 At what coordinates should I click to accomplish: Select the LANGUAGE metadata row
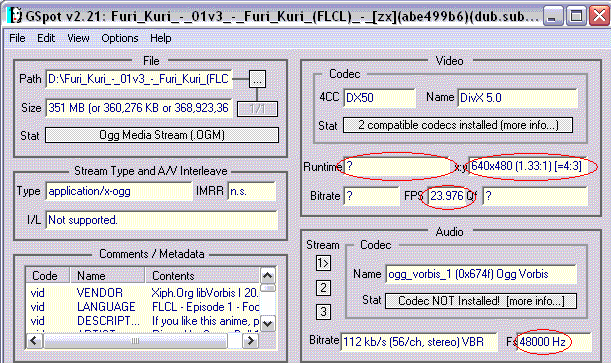(x=143, y=307)
